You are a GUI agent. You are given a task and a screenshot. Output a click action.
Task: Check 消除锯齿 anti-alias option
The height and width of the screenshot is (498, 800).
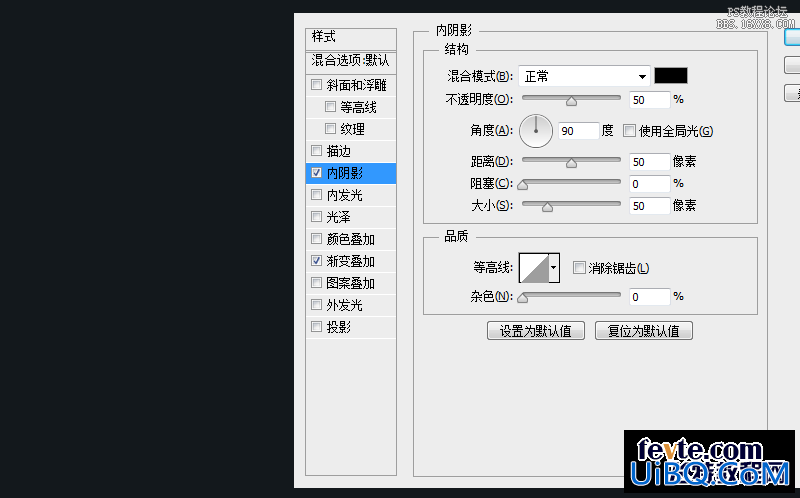579,267
